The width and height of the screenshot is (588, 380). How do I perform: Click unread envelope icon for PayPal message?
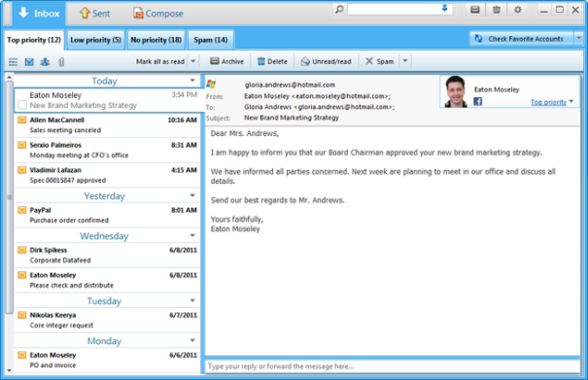22,211
